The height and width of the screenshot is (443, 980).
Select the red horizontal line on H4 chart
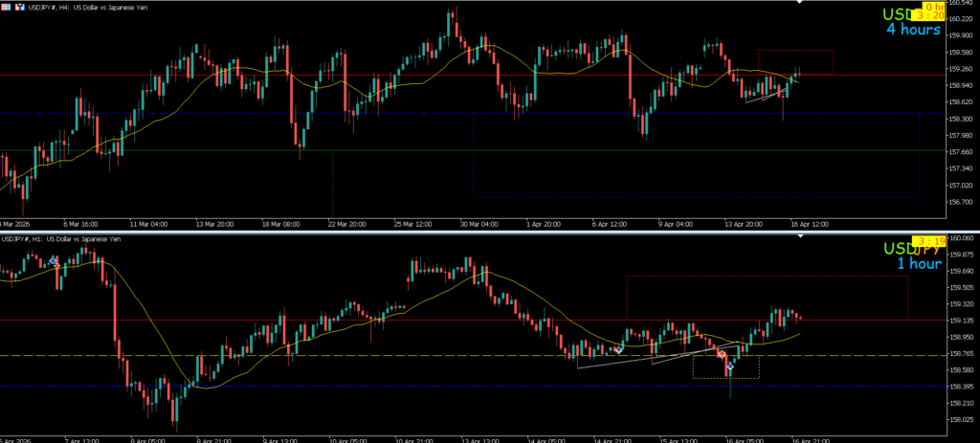click(x=383, y=75)
